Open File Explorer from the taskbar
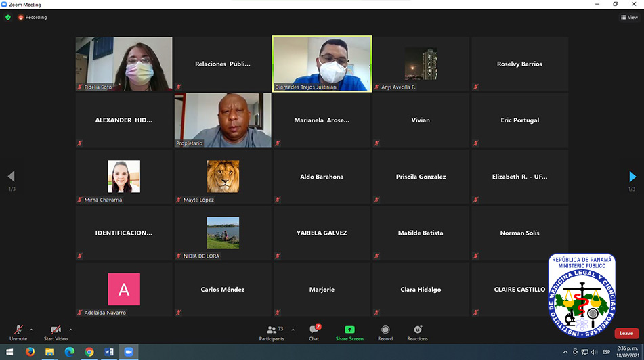The image size is (644, 360). tap(49, 352)
